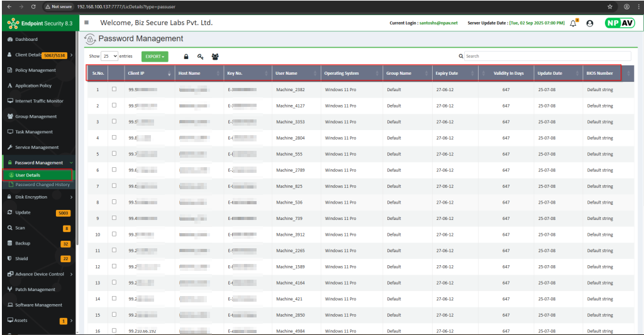Select checkbox for Machine_555 row
Viewport: 644px width, 335px height.
coord(114,153)
